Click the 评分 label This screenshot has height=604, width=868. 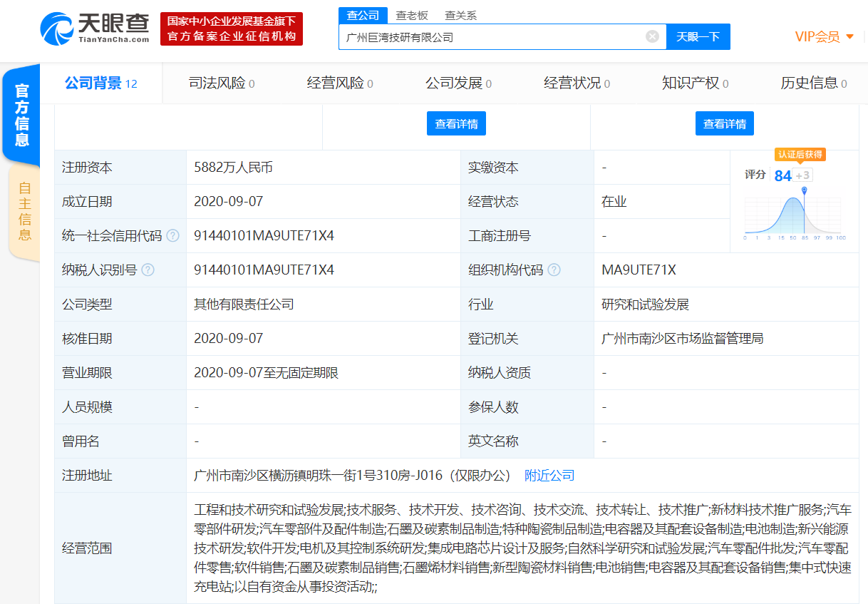[755, 175]
